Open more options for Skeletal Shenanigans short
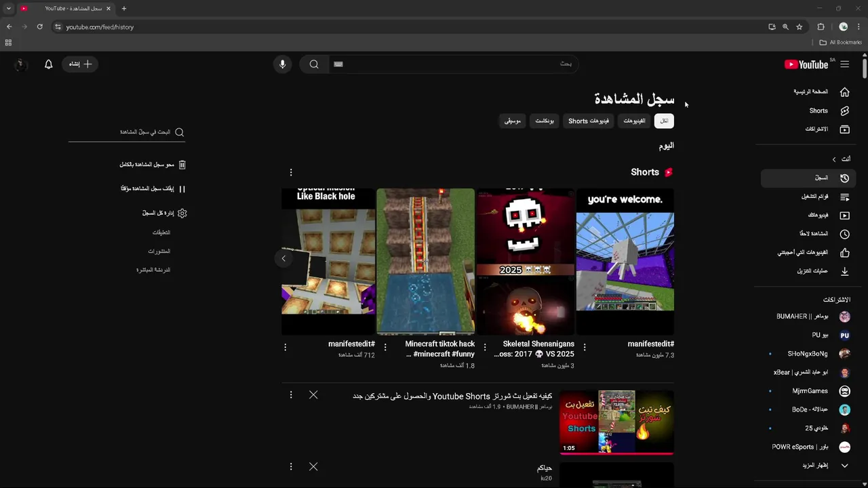Image resolution: width=868 pixels, height=488 pixels. pyautogui.click(x=485, y=347)
